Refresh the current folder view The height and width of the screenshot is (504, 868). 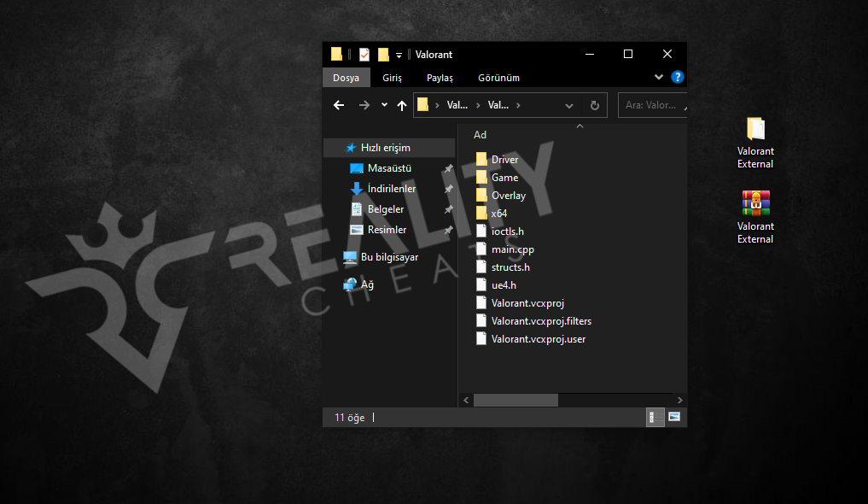pos(595,105)
